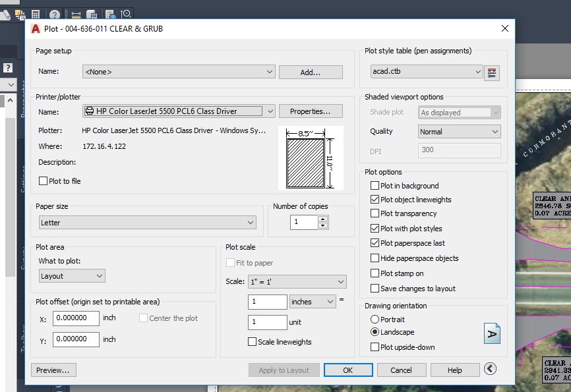571x392 pixels.
Task: Open the Edit Plot Style Table icon beside acad.ctb
Action: click(x=491, y=72)
